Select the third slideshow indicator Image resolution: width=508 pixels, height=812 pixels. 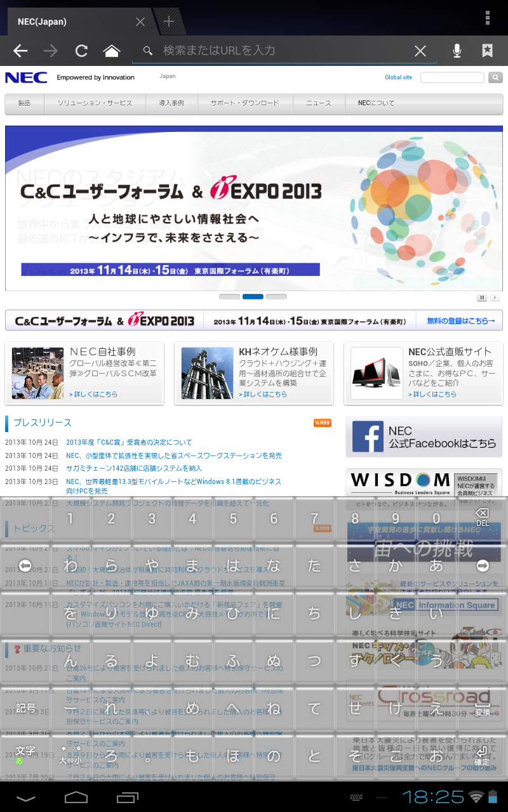click(x=276, y=296)
